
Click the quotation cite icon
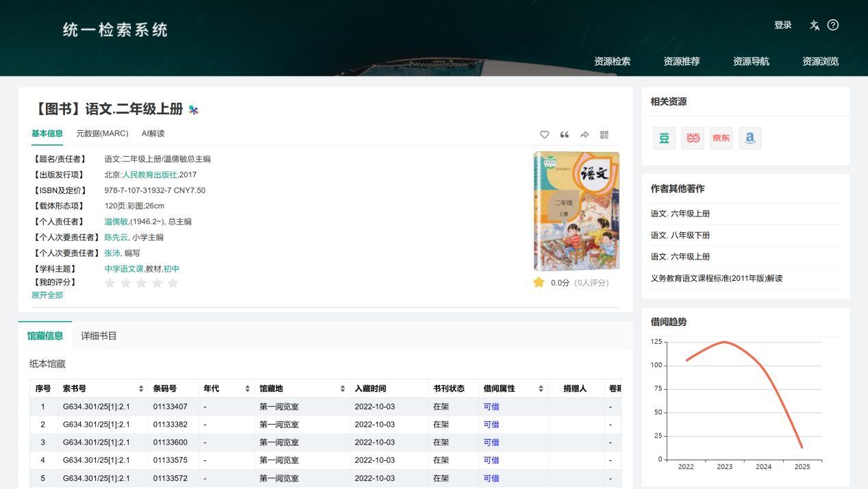(x=565, y=135)
